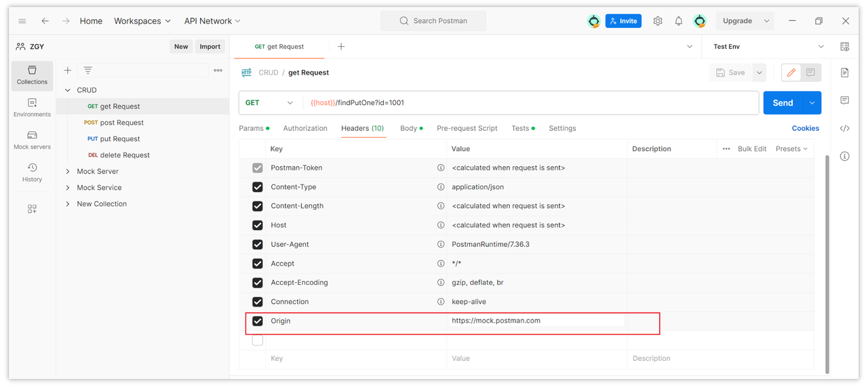Open the hamburger main menu icon
The image size is (868, 386).
coord(22,21)
